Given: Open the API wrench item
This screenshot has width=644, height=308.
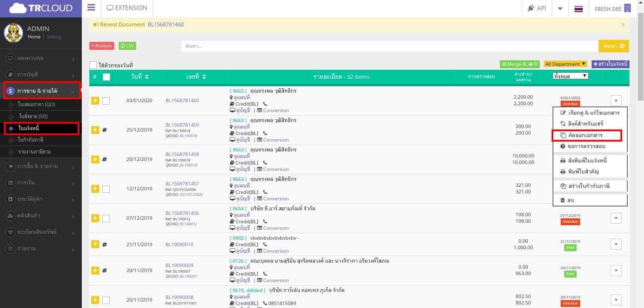Looking at the screenshot, I should [537, 8].
